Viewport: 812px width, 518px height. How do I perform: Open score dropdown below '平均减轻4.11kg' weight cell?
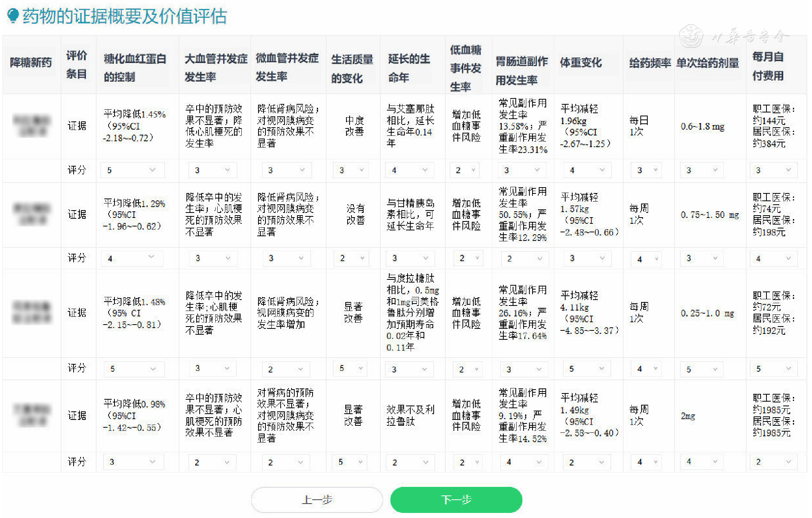click(588, 369)
